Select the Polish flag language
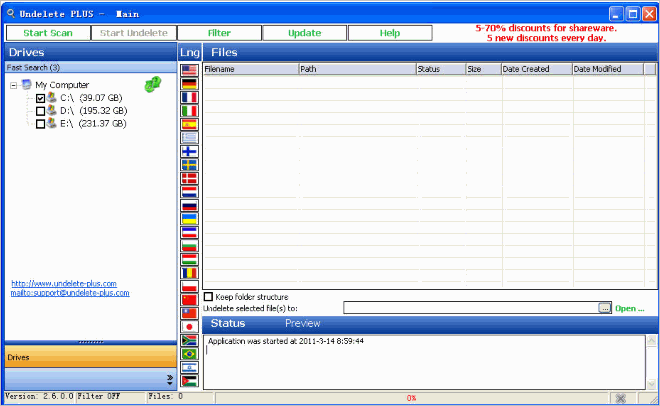The width and height of the screenshot is (660, 406). [189, 286]
